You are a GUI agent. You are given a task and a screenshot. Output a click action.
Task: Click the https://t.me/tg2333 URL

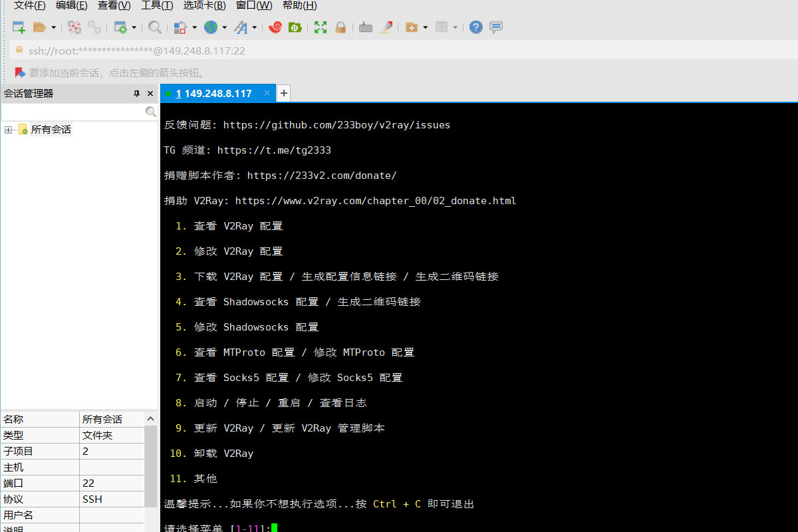coord(274,150)
